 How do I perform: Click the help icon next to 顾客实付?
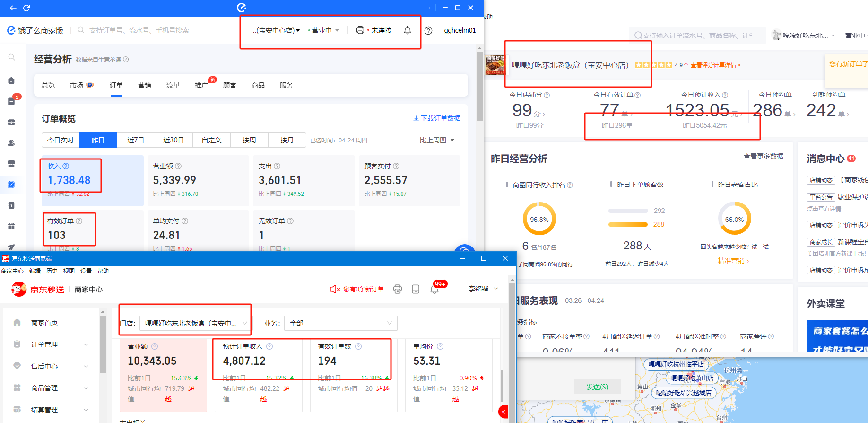tap(396, 166)
